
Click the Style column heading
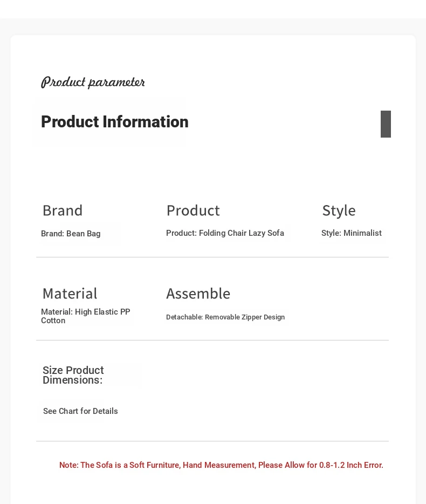pos(339,210)
